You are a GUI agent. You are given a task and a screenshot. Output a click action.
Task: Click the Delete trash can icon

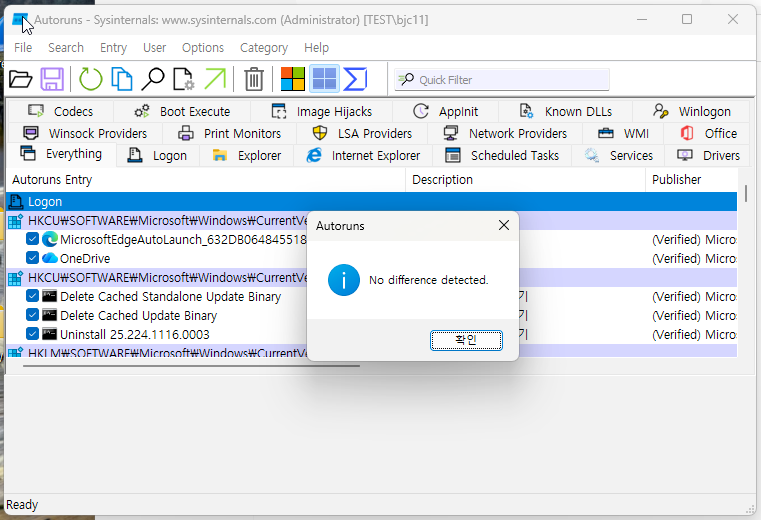(x=255, y=79)
